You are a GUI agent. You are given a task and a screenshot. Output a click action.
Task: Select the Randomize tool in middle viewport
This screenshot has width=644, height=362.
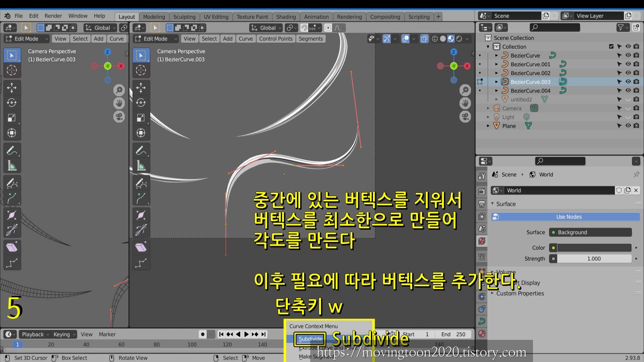(x=141, y=263)
